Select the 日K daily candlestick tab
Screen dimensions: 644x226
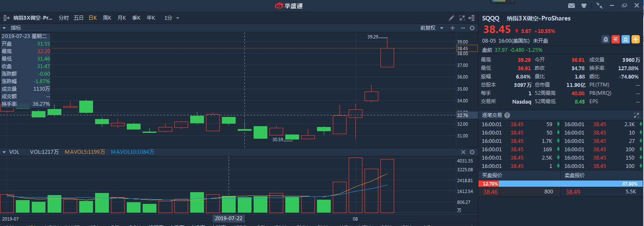[x=93, y=18]
